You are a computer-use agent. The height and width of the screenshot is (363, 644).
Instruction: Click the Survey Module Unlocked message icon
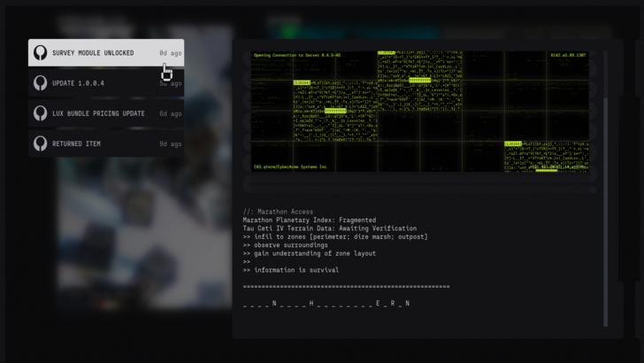(x=40, y=53)
